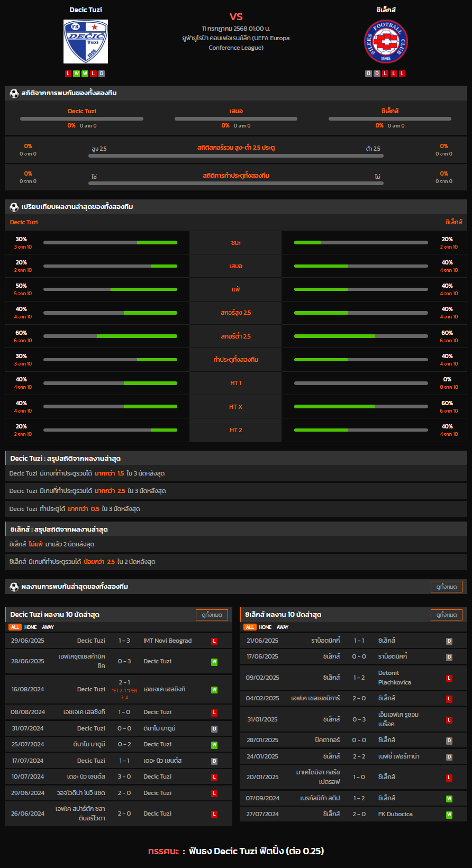Click L badge on 08/08/2024 match row
The image size is (472, 868).
point(214,712)
